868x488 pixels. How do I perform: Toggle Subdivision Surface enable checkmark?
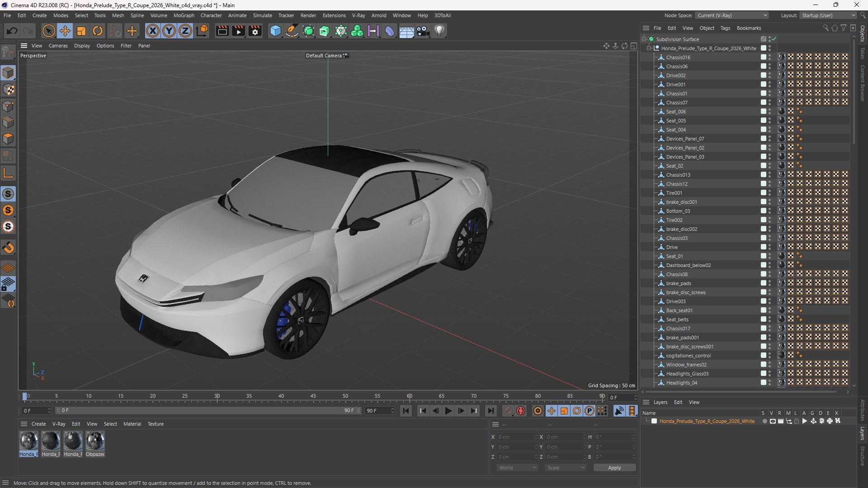tap(774, 39)
